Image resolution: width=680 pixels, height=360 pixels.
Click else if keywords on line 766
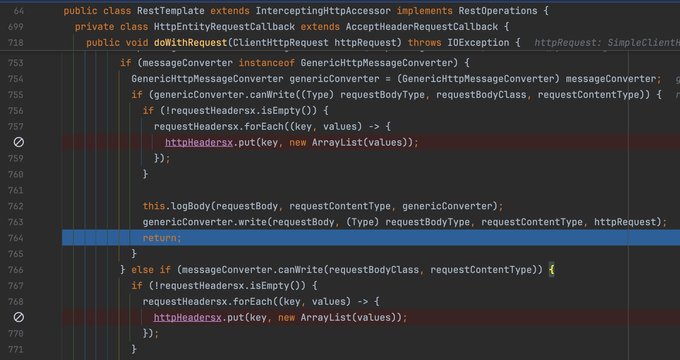pos(151,270)
